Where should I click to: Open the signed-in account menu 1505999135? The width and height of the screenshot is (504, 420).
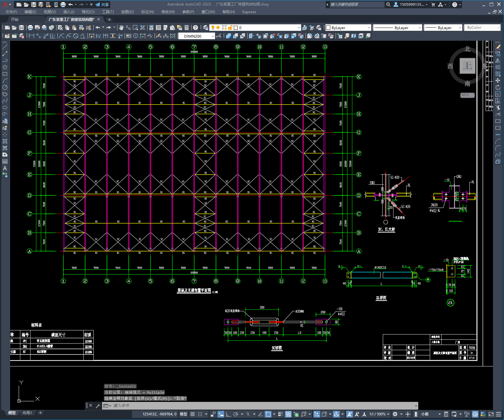point(411,4)
